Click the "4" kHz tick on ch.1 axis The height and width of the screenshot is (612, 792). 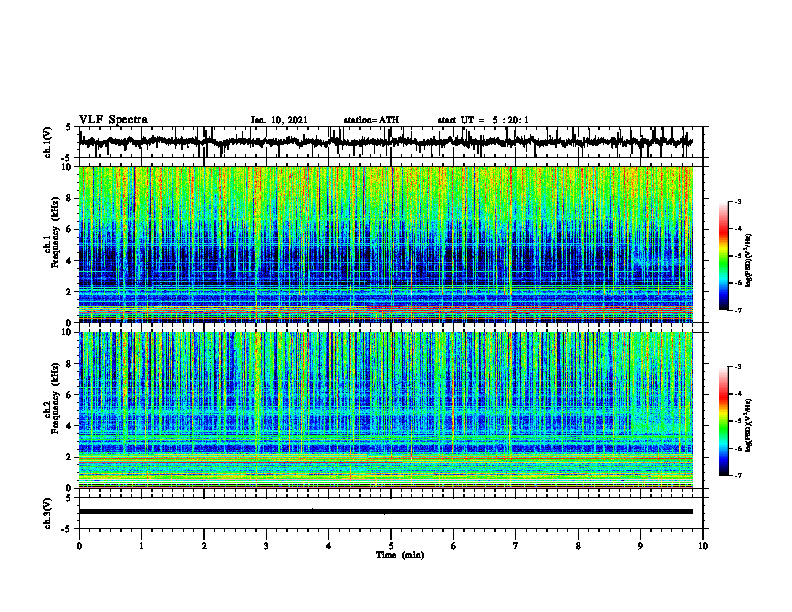(x=71, y=261)
